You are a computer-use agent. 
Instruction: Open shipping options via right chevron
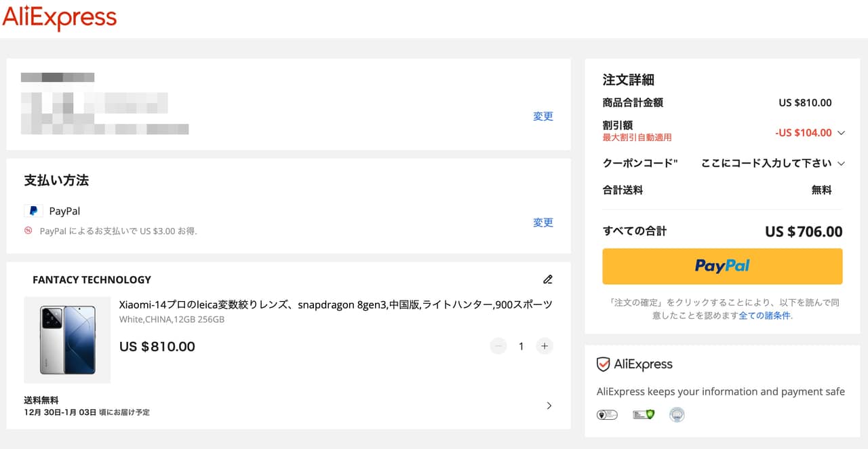tap(549, 406)
